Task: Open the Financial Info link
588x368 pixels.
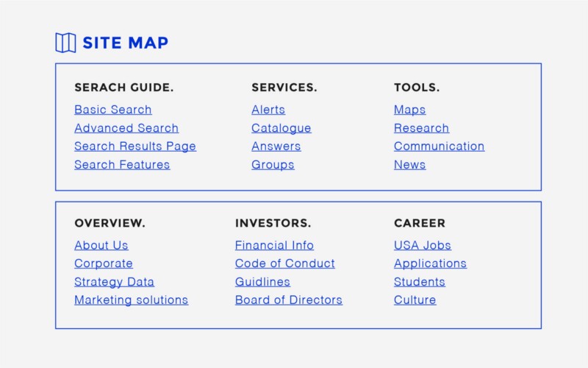Action: [274, 245]
